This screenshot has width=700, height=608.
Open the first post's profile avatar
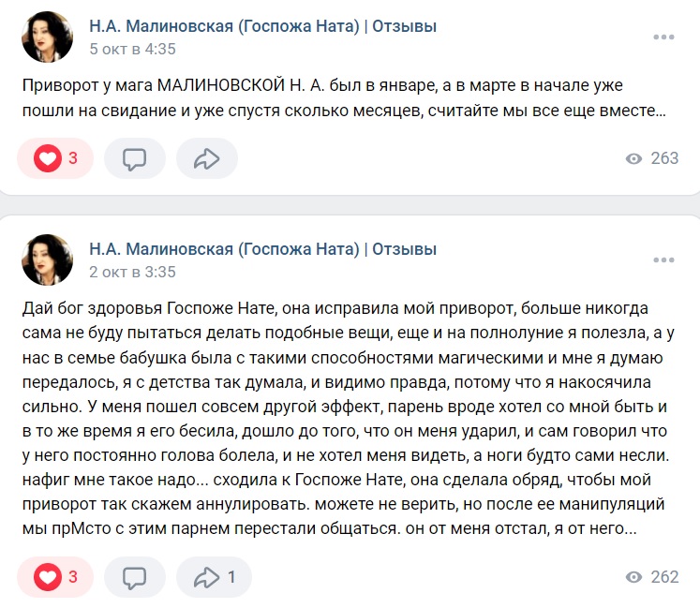[47, 37]
